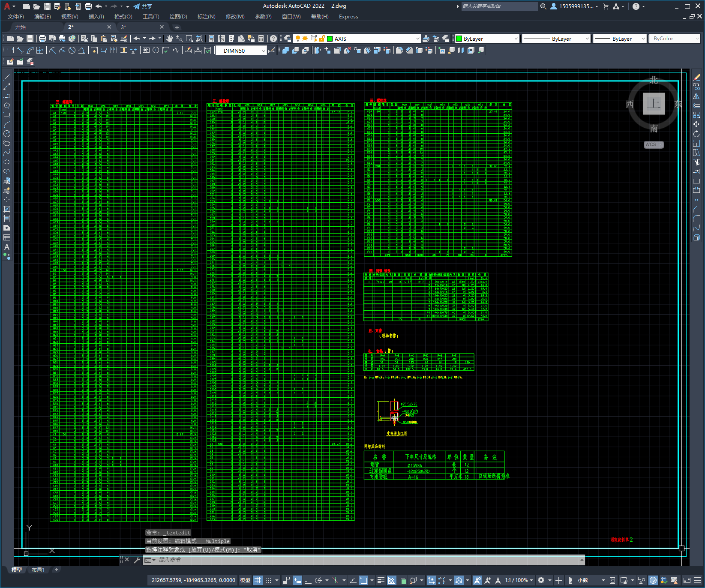705x588 pixels.
Task: Open the 绘图(D) menu
Action: (x=178, y=17)
